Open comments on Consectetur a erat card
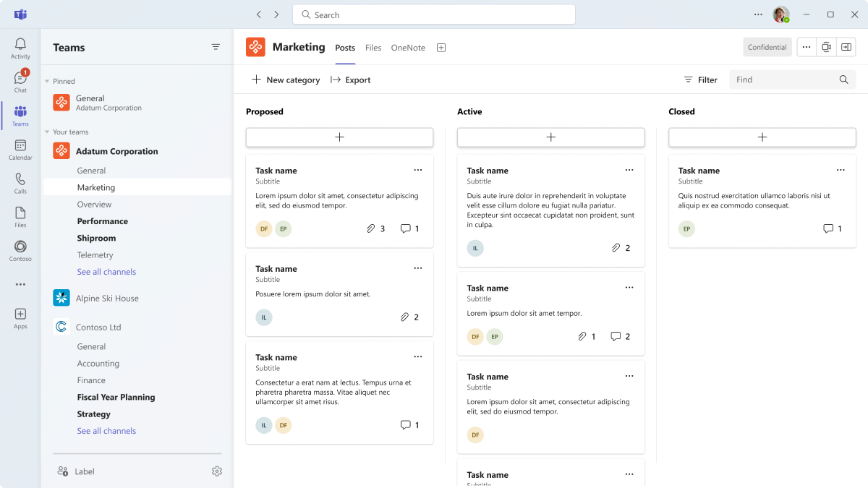The width and height of the screenshot is (868, 488). coord(410,425)
